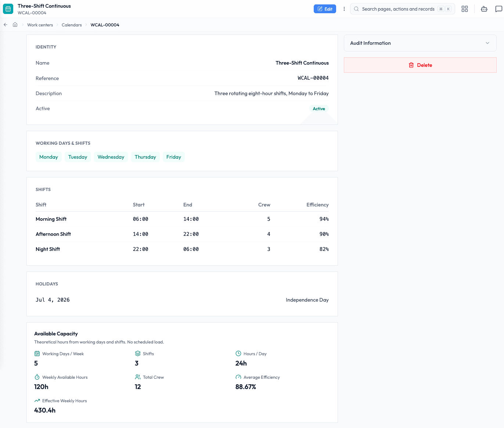Click the Edit button
Screen dimensions: 504x428
pos(325,9)
